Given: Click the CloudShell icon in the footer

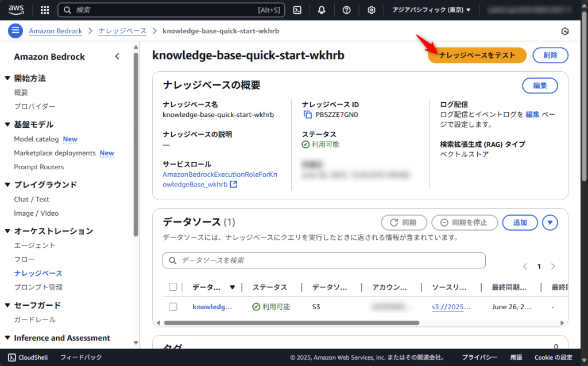Looking at the screenshot, I should [x=12, y=357].
